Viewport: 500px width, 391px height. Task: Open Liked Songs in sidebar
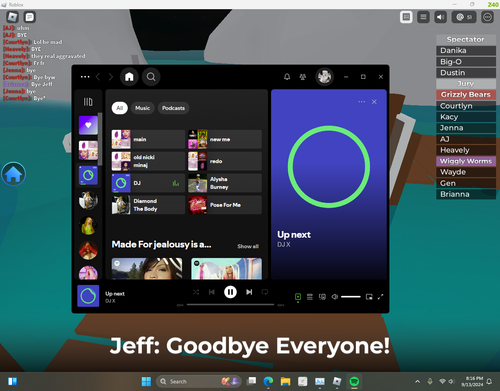click(x=88, y=125)
